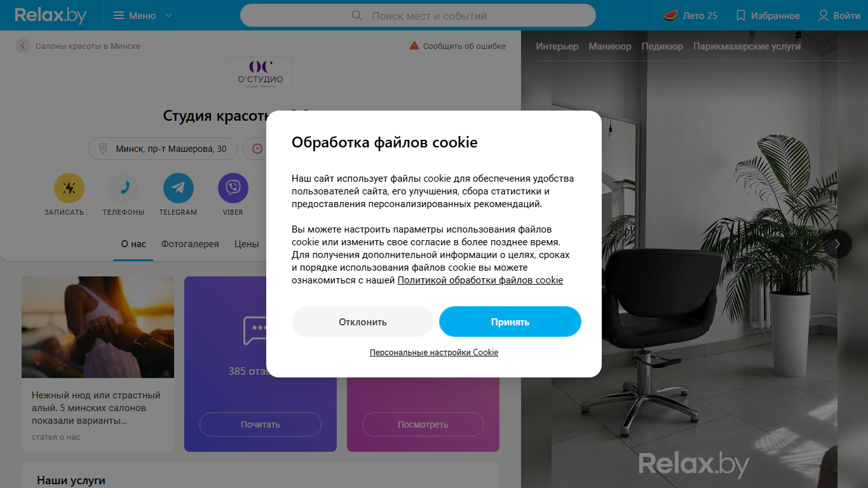Select the Маникюр photo category
This screenshot has height=488, width=868.
pos(610,46)
